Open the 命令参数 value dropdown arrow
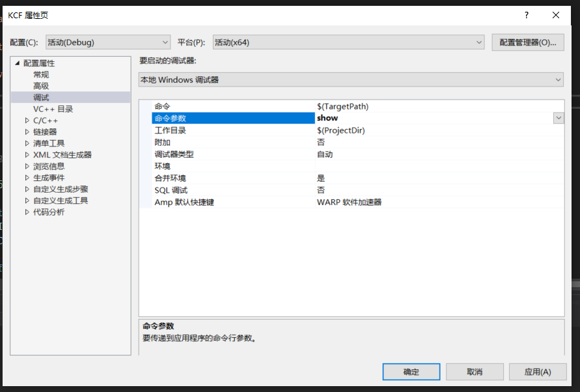 [558, 118]
